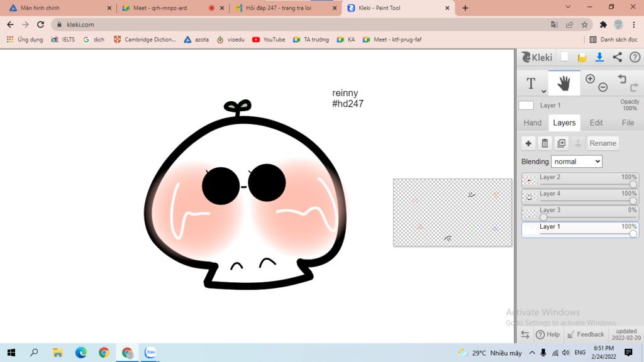Open the Feedback link
The image size is (644, 362).
tap(586, 334)
